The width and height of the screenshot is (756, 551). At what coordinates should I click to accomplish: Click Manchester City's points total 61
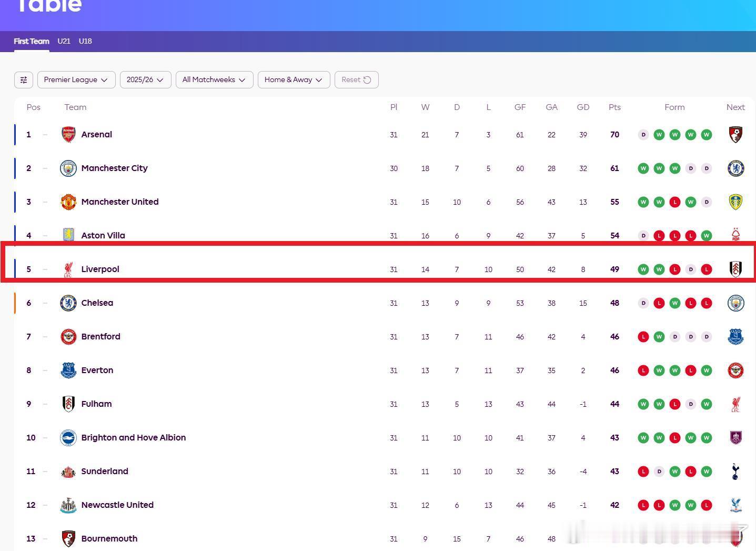point(614,168)
